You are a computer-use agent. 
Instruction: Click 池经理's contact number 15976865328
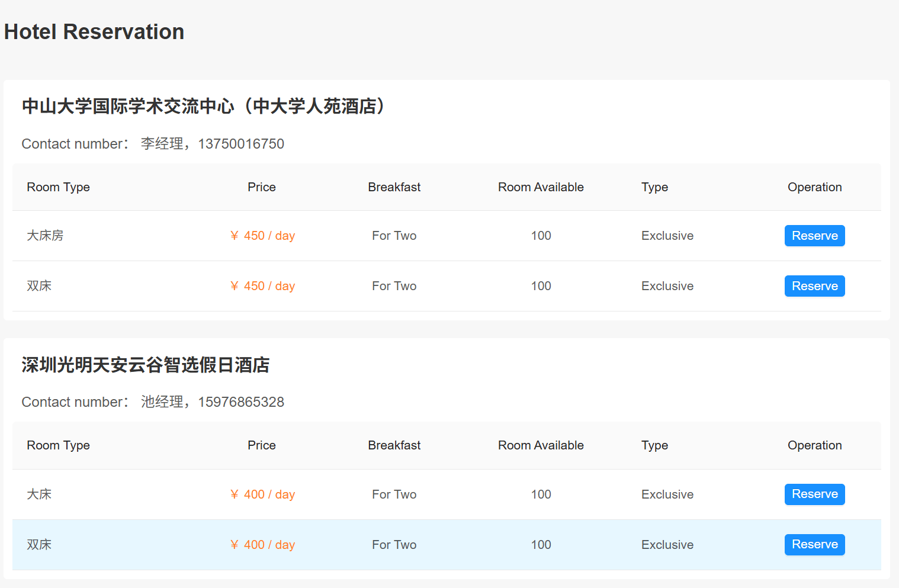pyautogui.click(x=241, y=401)
